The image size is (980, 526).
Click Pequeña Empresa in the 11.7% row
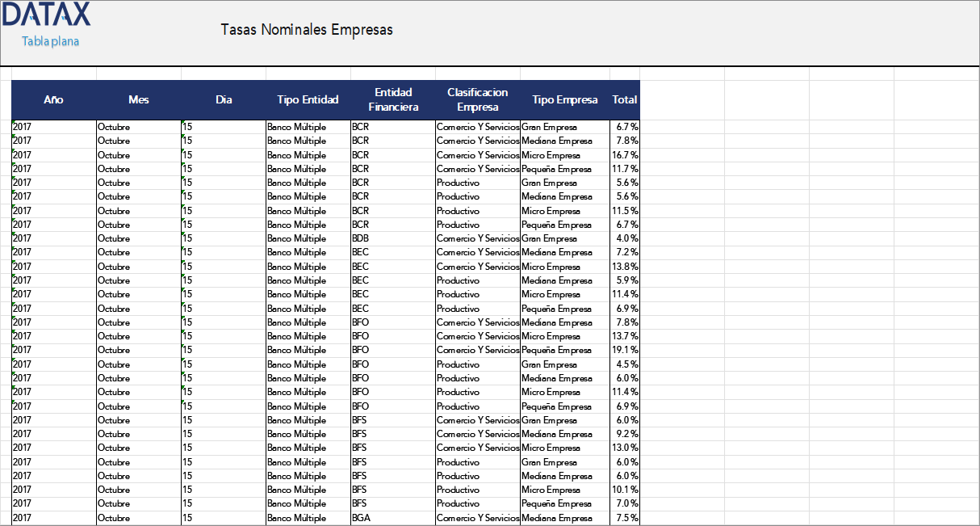coord(565,169)
